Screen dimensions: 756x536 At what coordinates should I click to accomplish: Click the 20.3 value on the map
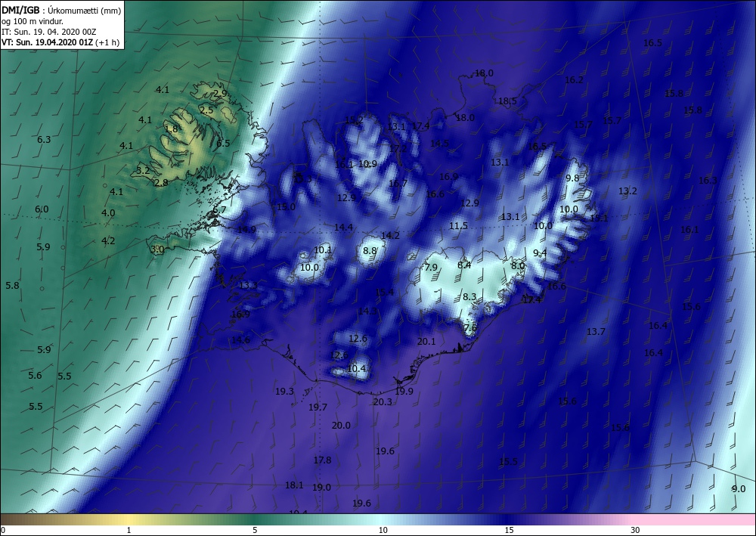point(383,401)
